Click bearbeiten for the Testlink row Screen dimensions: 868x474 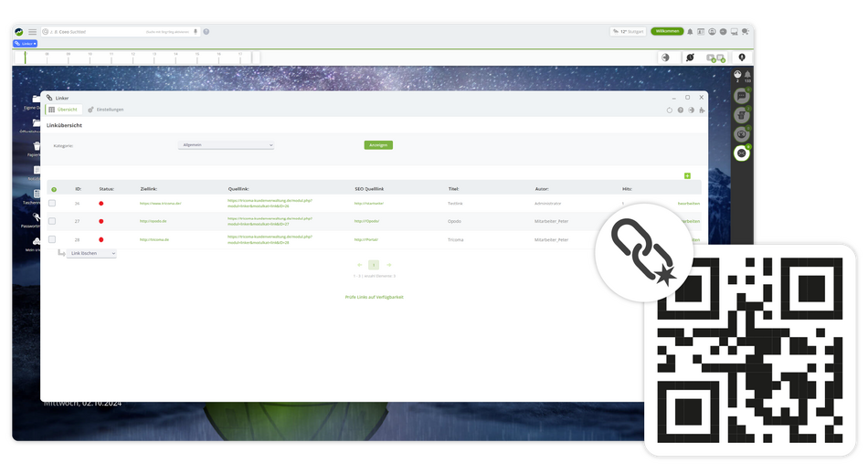pyautogui.click(x=689, y=204)
